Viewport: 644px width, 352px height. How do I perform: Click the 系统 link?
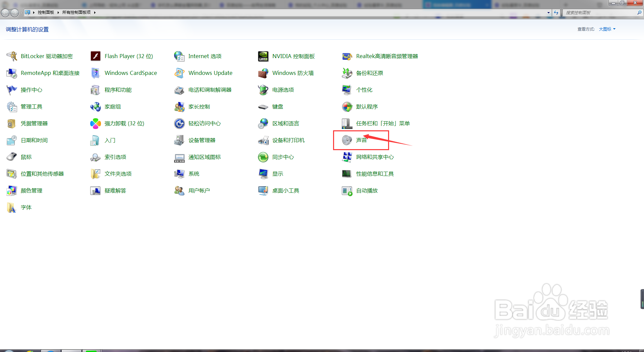(x=194, y=174)
